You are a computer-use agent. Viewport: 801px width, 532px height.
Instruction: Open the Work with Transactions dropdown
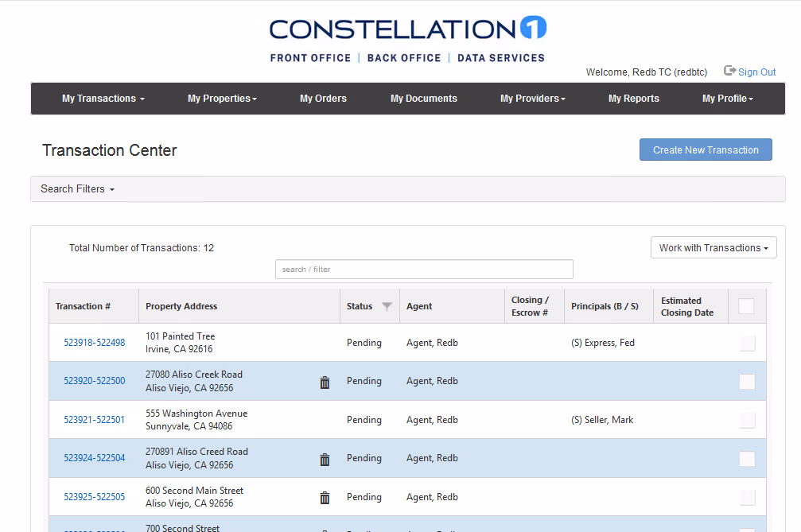tap(714, 247)
